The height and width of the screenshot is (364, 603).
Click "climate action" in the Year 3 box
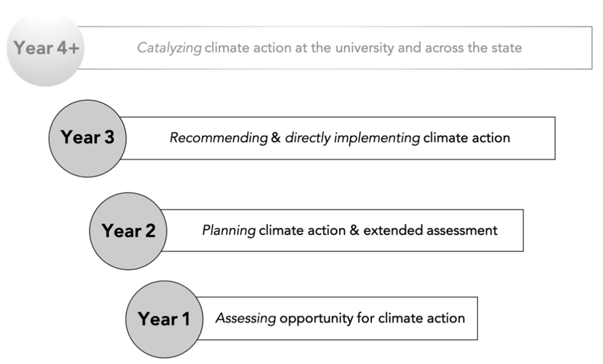click(466, 138)
